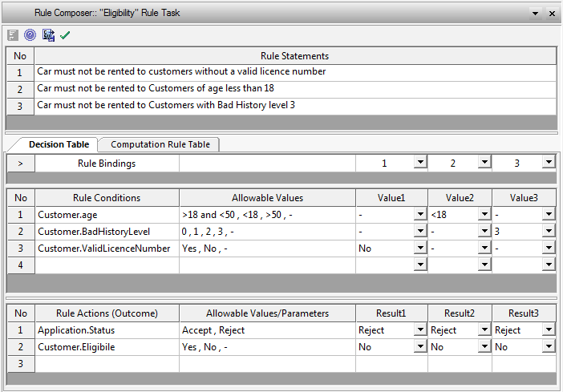Click the Allowable Values/Parameters column header
Image resolution: width=563 pixels, height=392 pixels.
click(x=268, y=313)
